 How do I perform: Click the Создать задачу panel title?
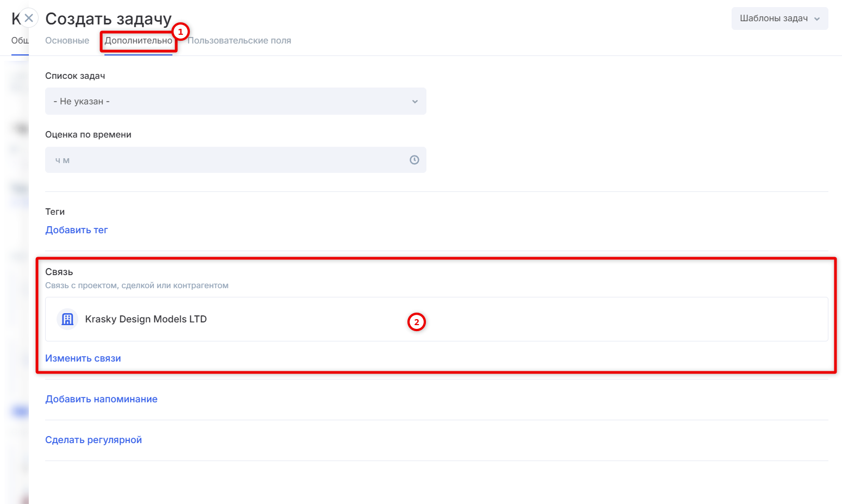[109, 19]
